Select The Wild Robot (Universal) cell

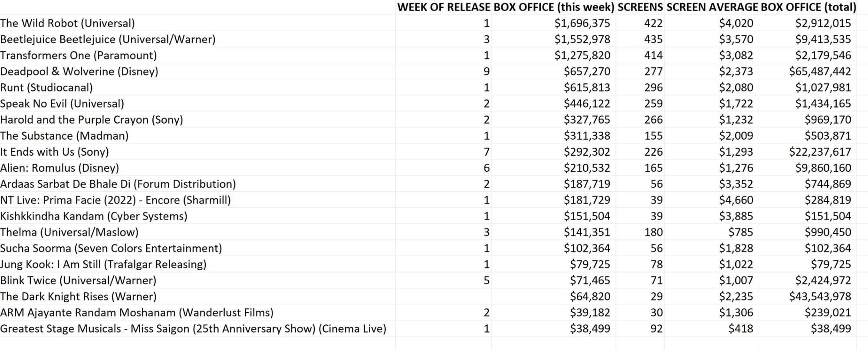pyautogui.click(x=68, y=23)
